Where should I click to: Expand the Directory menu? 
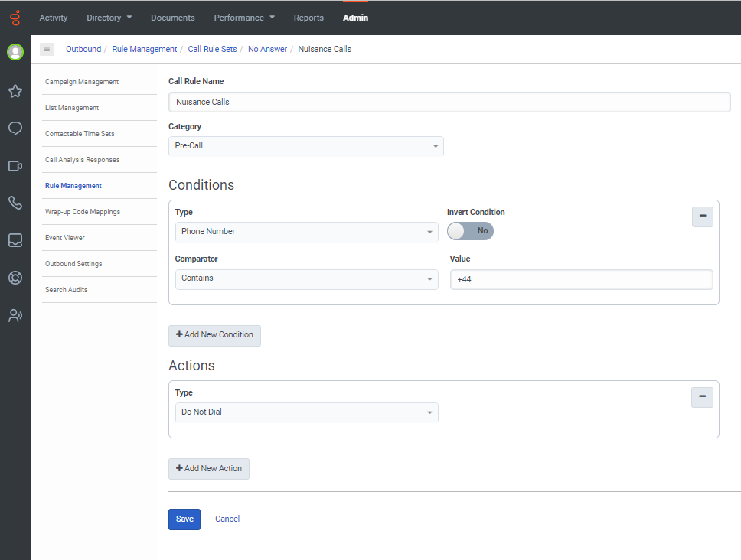click(109, 18)
